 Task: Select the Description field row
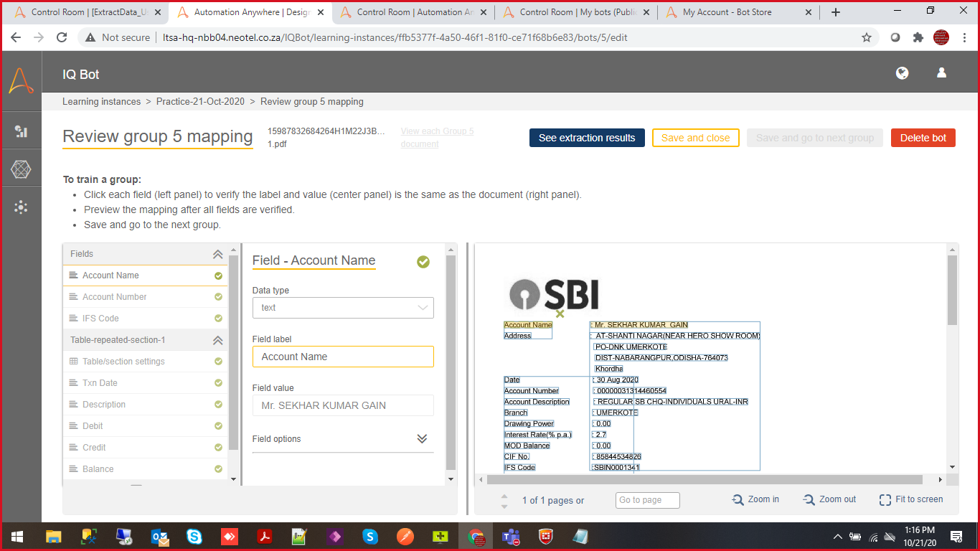tap(146, 405)
